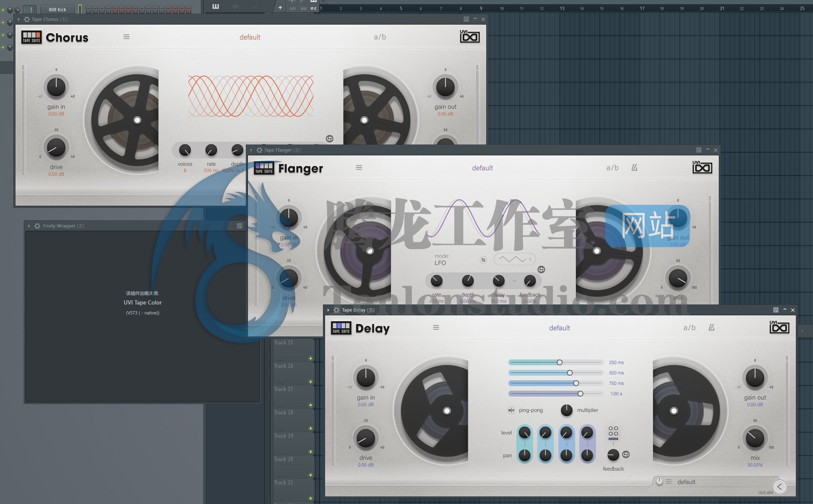Click the Delay mix value 30.00%
The width and height of the screenshot is (813, 504).
pos(755,465)
